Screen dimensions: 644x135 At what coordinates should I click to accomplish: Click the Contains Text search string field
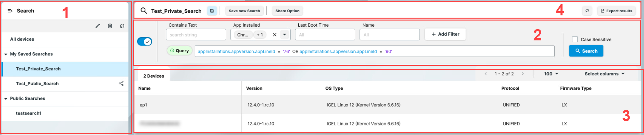click(x=196, y=35)
